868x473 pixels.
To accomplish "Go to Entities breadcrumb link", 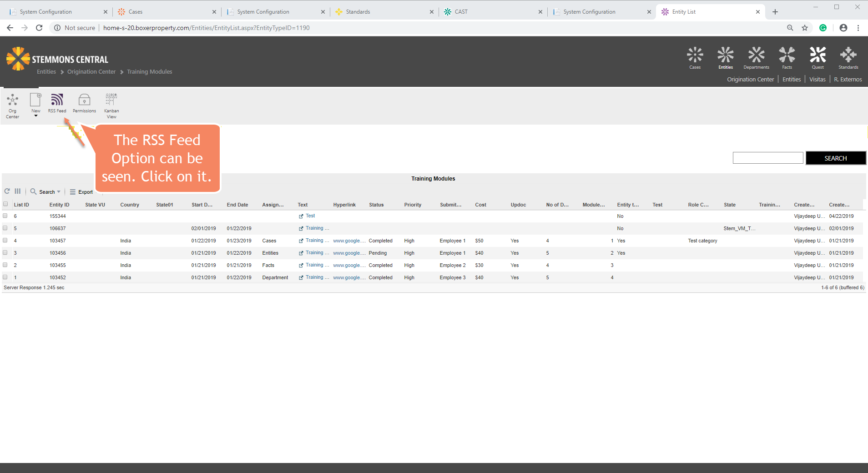I will pos(46,72).
